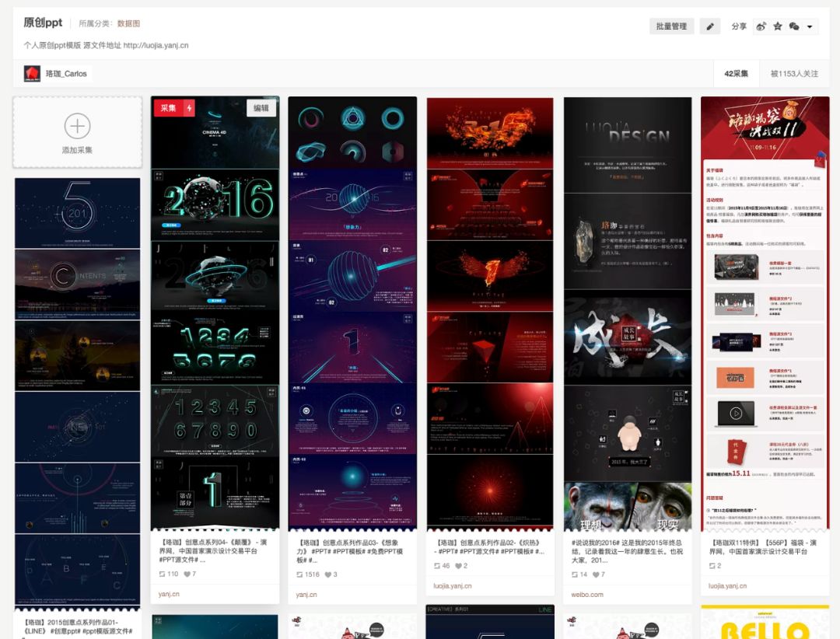840x639 pixels.
Task: Click the 添加采集 label
Action: (x=77, y=150)
